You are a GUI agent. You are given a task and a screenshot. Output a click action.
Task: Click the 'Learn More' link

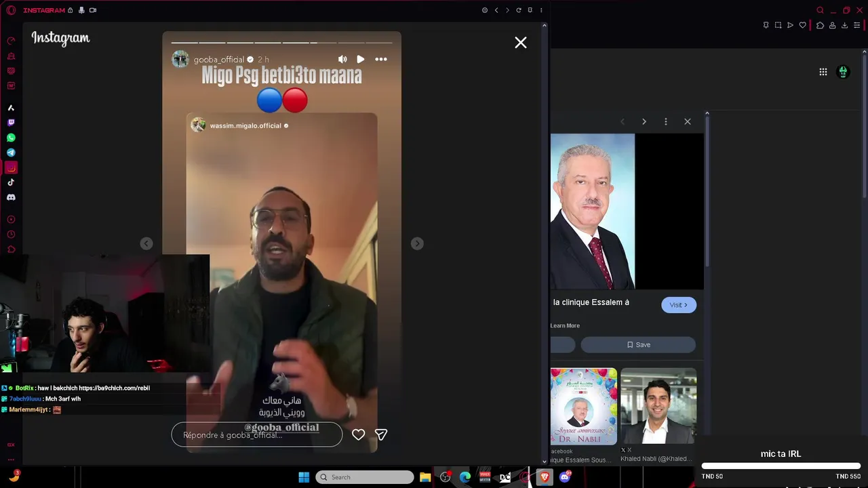[565, 326]
